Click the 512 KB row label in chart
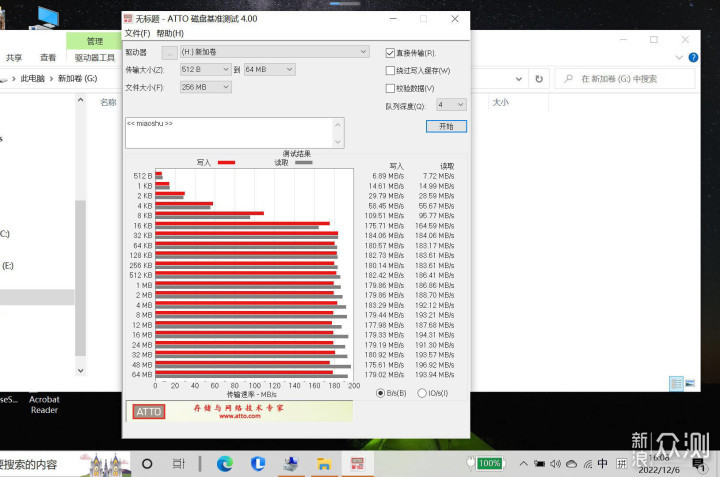 141,275
